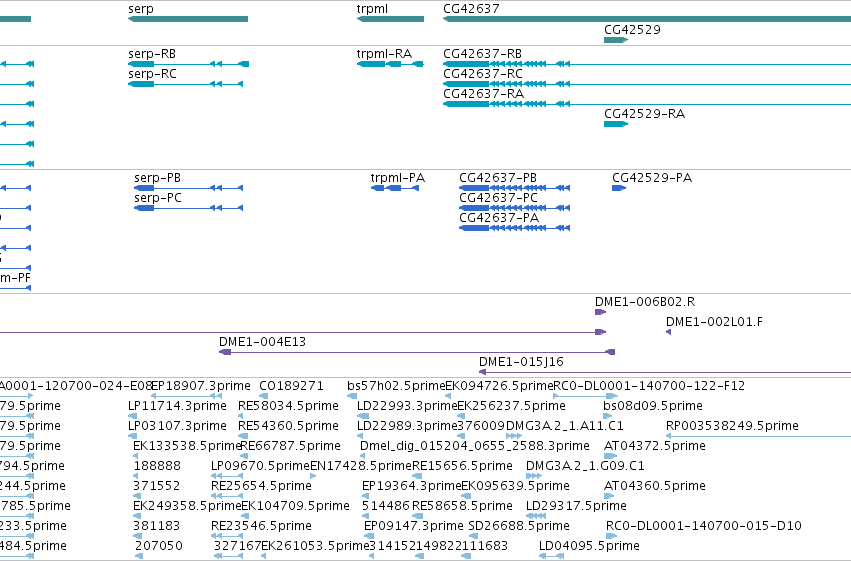Click the 188888 feature label
The width and height of the screenshot is (851, 561).
pos(157,466)
